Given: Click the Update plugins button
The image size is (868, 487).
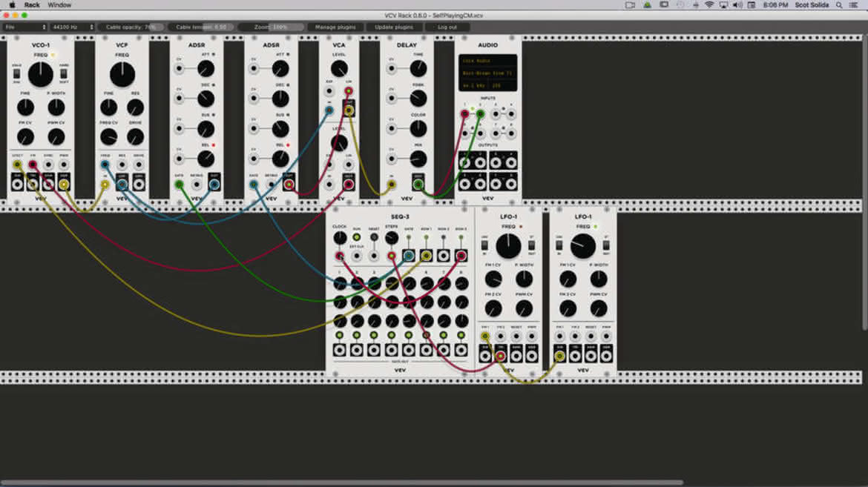Looking at the screenshot, I should tap(394, 27).
